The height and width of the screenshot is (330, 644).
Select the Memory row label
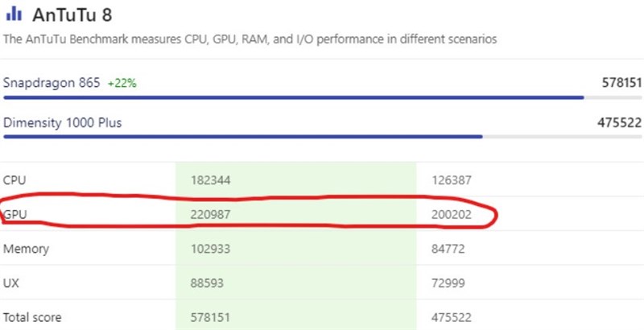(26, 250)
